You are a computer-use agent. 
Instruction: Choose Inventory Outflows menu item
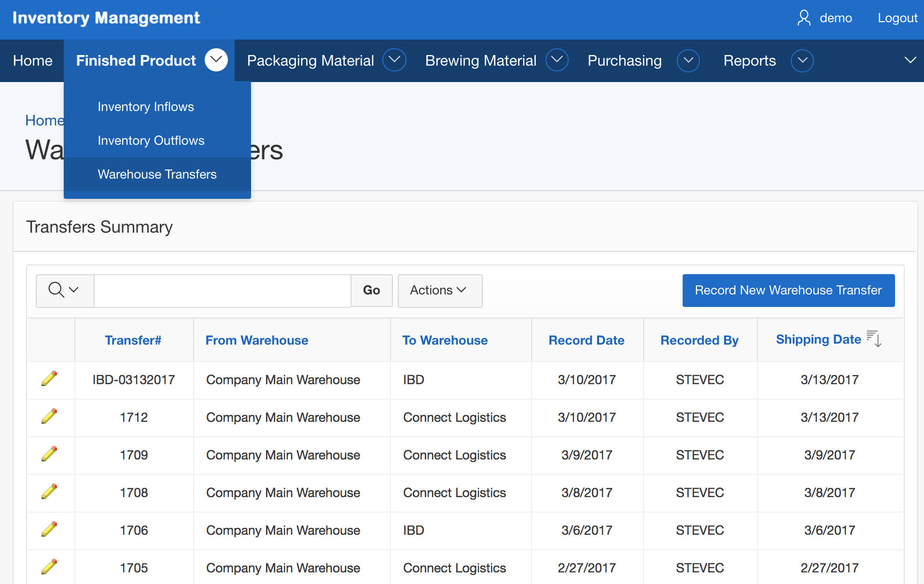[x=151, y=140]
